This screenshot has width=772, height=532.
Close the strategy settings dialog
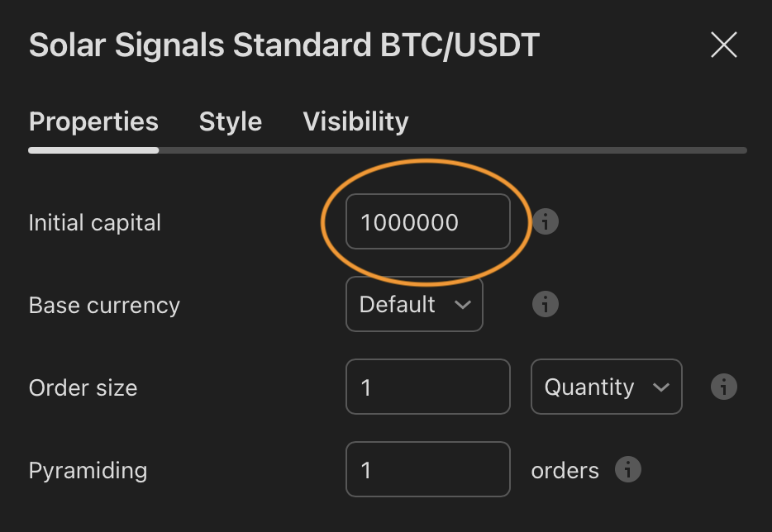pyautogui.click(x=723, y=45)
